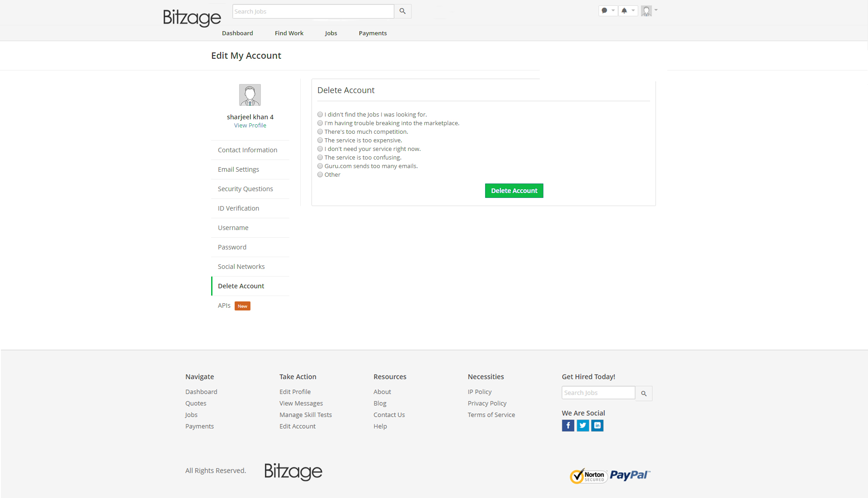Select 'The service is too expensive' option
Screen dimensions: 868x498
point(320,141)
